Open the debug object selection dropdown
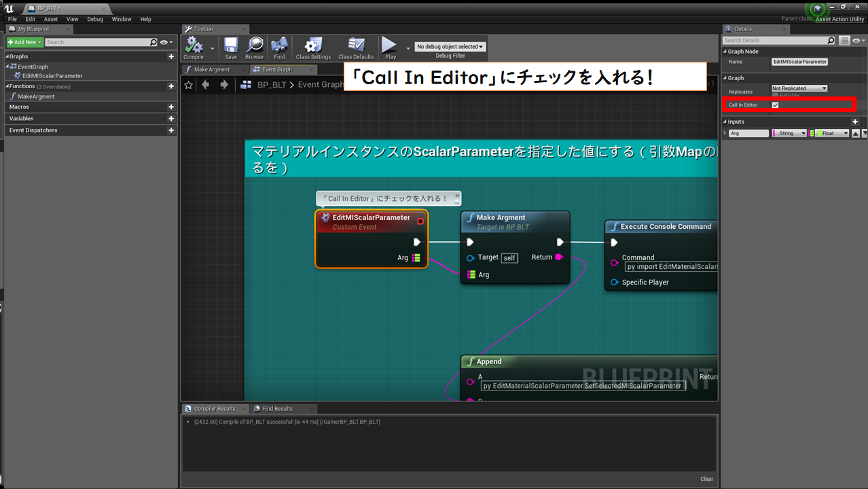The height and width of the screenshot is (489, 868). [x=450, y=47]
